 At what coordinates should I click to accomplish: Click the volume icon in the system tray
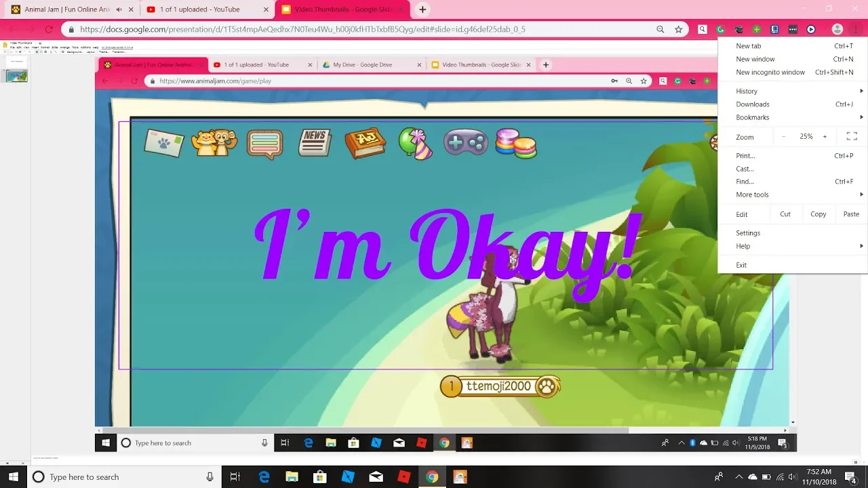coord(794,476)
